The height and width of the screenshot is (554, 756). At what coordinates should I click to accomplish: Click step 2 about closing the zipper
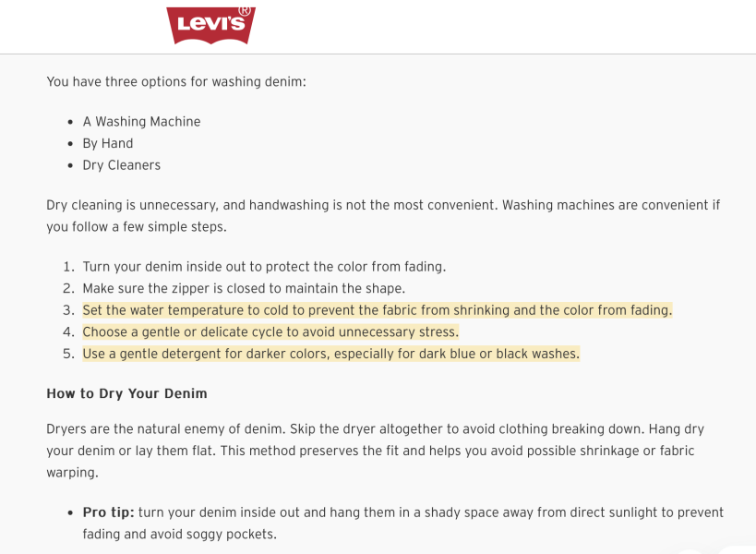[244, 288]
